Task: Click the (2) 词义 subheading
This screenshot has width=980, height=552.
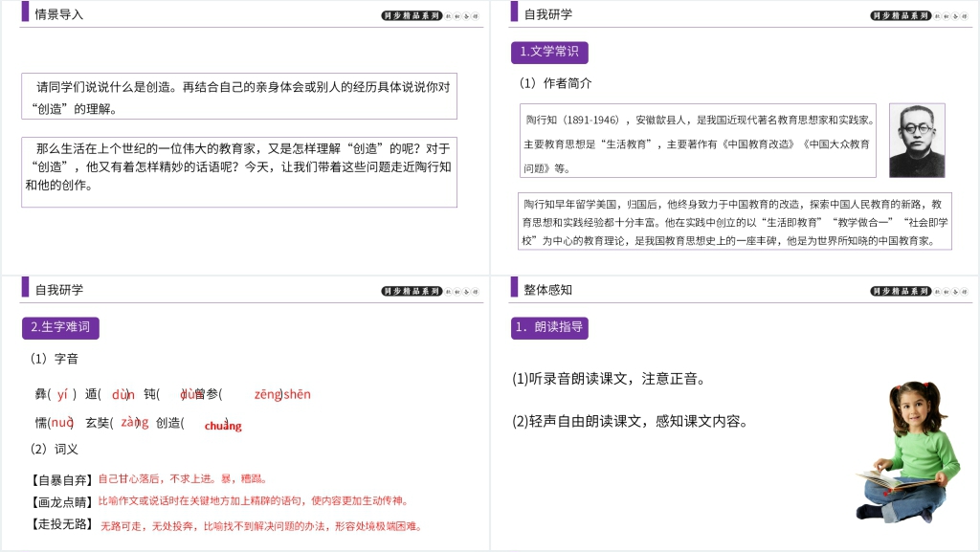Action: (x=55, y=449)
